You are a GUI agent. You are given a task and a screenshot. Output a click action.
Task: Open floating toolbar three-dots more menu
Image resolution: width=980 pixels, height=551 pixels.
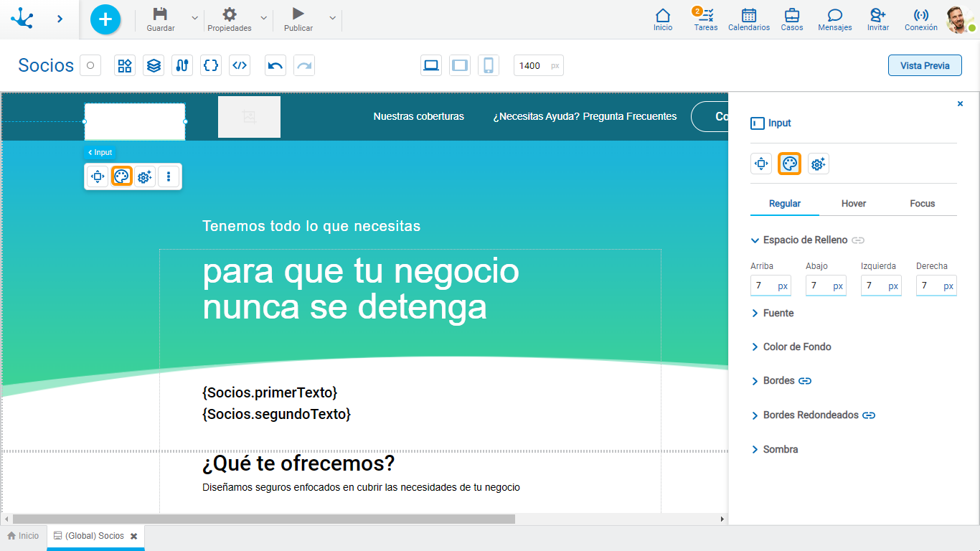pos(169,176)
